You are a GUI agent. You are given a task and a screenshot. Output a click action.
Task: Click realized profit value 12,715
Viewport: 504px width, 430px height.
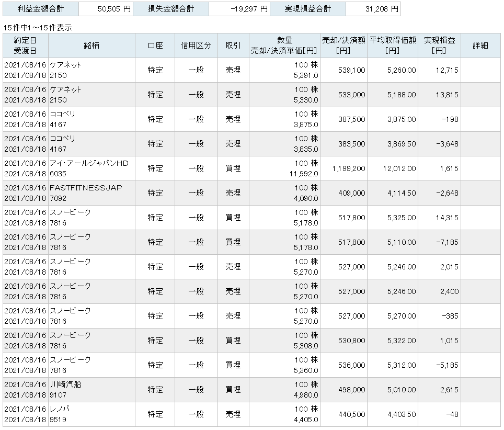pyautogui.click(x=447, y=70)
